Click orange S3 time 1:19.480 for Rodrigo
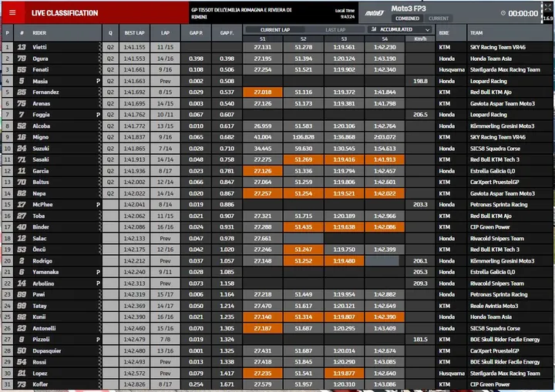 click(344, 261)
